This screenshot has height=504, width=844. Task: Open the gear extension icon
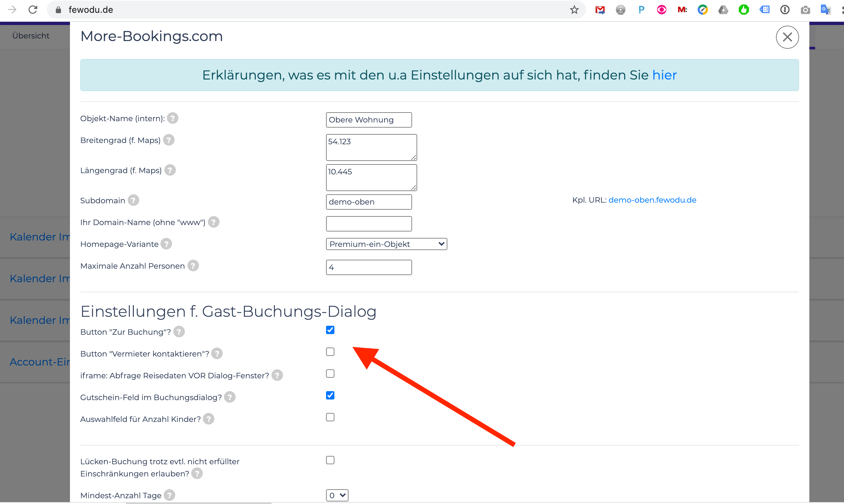[x=620, y=10]
